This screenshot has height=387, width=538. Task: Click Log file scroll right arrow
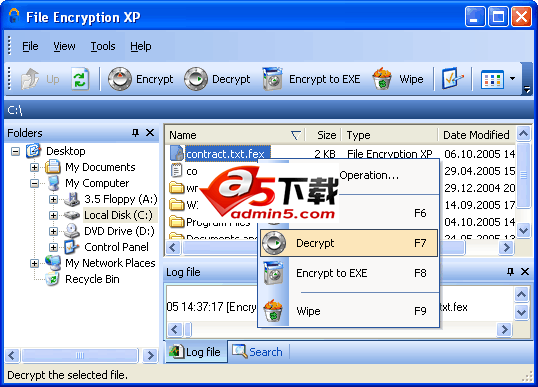click(504, 330)
